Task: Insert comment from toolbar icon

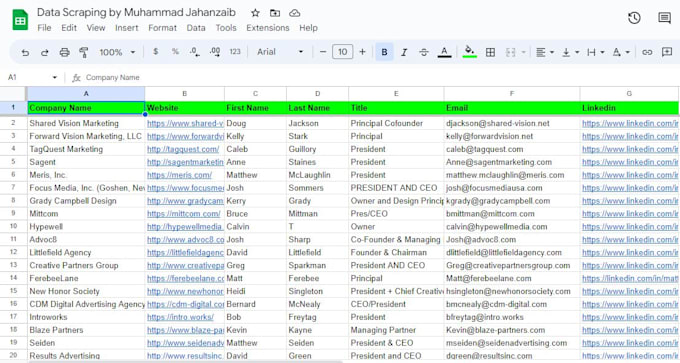Action: click(667, 52)
